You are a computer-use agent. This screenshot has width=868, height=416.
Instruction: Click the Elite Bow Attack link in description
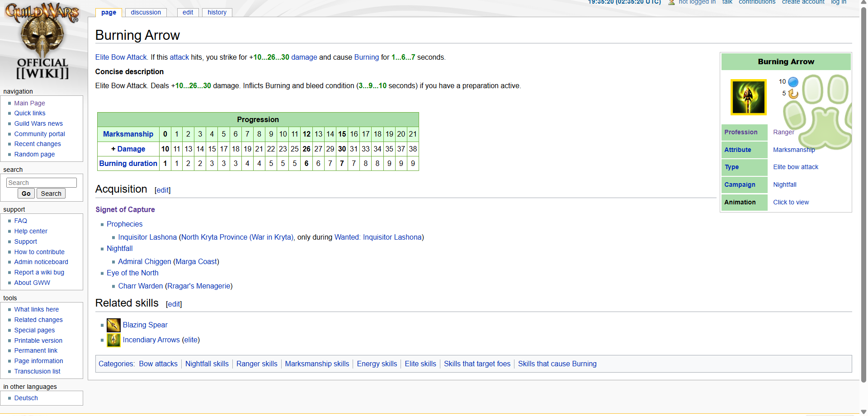pyautogui.click(x=121, y=57)
